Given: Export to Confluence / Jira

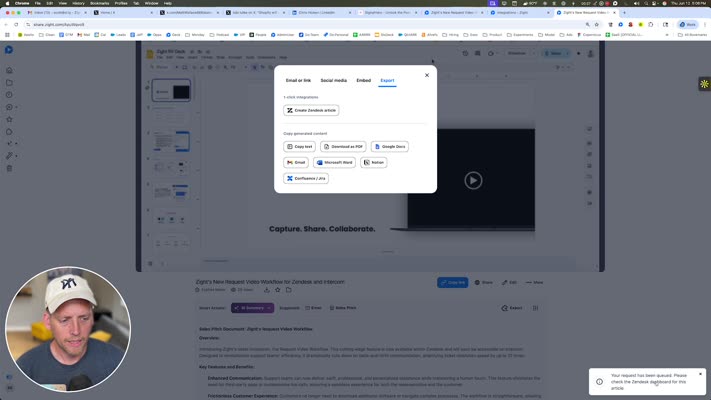Looking at the screenshot, I should pos(306,178).
